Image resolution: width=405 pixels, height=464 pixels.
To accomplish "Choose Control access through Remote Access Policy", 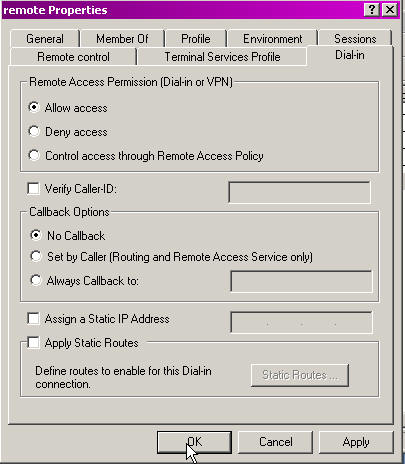I will coord(34,155).
